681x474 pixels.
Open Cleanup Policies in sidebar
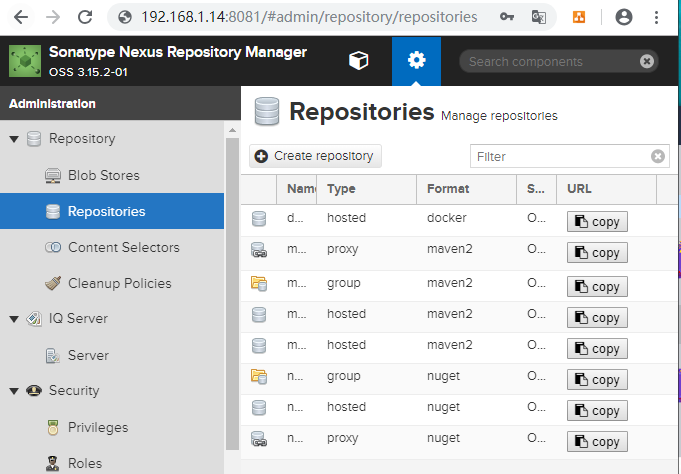(112, 283)
